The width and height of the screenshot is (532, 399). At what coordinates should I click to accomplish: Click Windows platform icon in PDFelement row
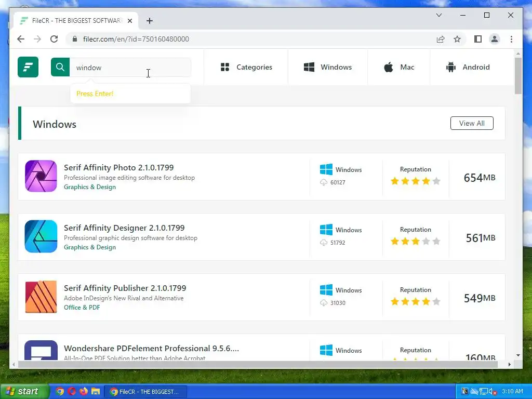(x=326, y=350)
